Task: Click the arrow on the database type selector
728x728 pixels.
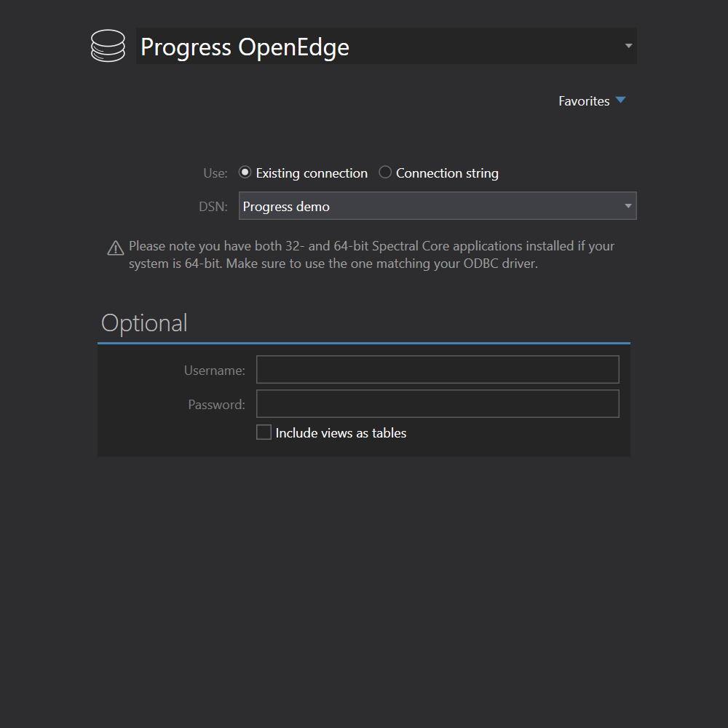Action: (x=628, y=47)
